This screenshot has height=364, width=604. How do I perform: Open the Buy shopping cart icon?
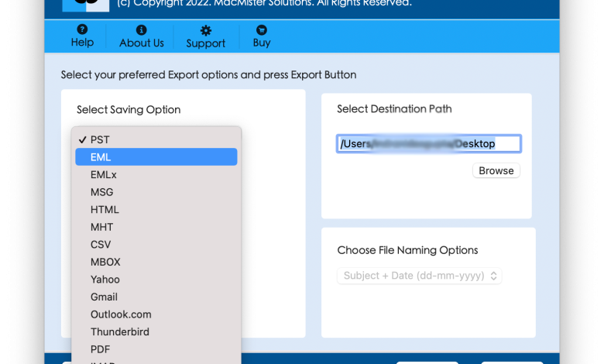(x=262, y=29)
